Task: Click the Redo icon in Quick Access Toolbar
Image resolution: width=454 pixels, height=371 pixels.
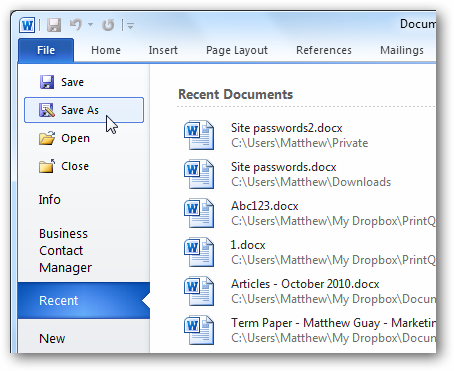Action: point(108,25)
